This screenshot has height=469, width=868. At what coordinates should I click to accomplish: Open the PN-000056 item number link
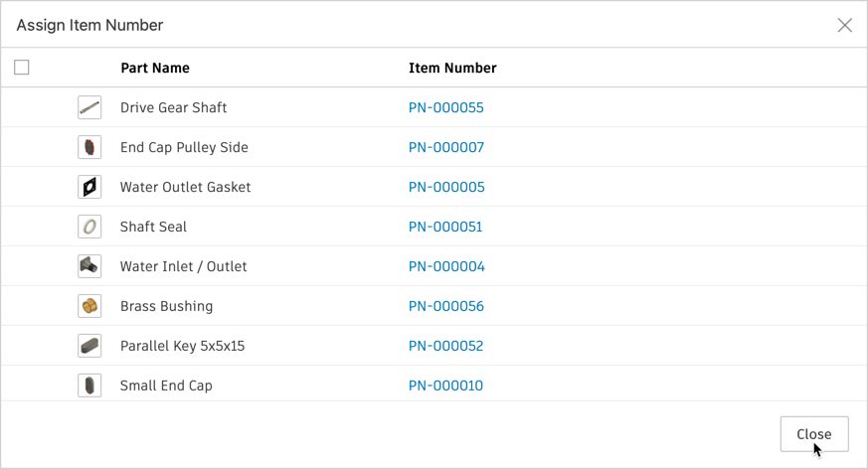tap(446, 306)
